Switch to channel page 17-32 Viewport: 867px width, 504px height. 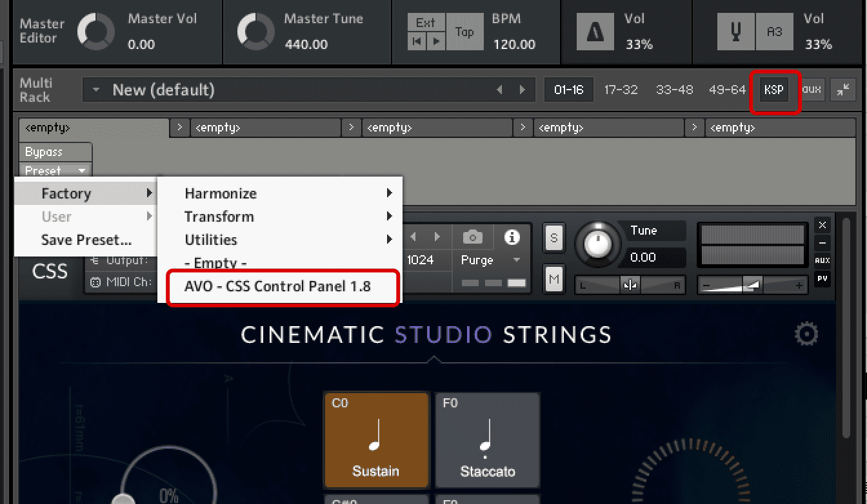621,90
